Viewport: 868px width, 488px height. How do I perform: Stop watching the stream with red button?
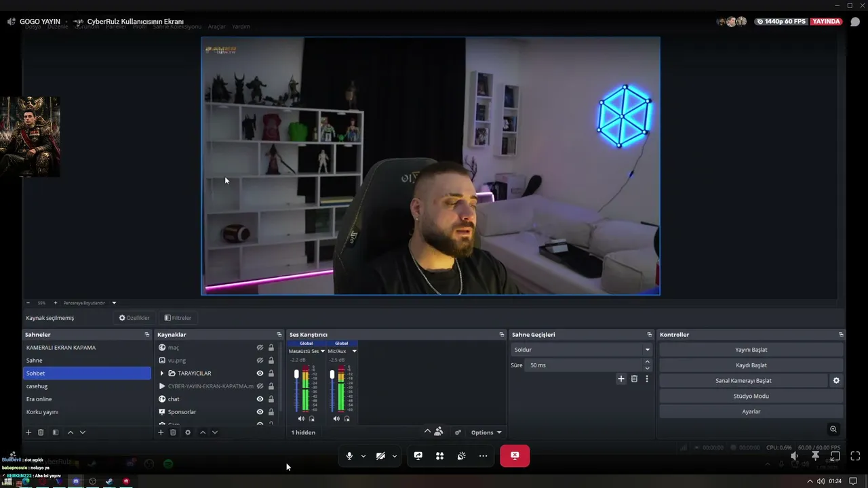515,455
